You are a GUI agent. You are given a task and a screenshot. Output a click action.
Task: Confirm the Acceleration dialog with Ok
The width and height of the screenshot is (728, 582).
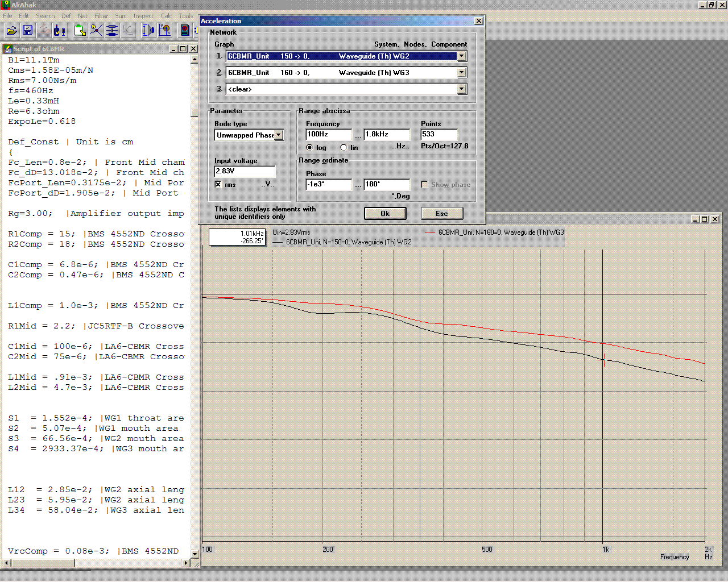pos(385,213)
